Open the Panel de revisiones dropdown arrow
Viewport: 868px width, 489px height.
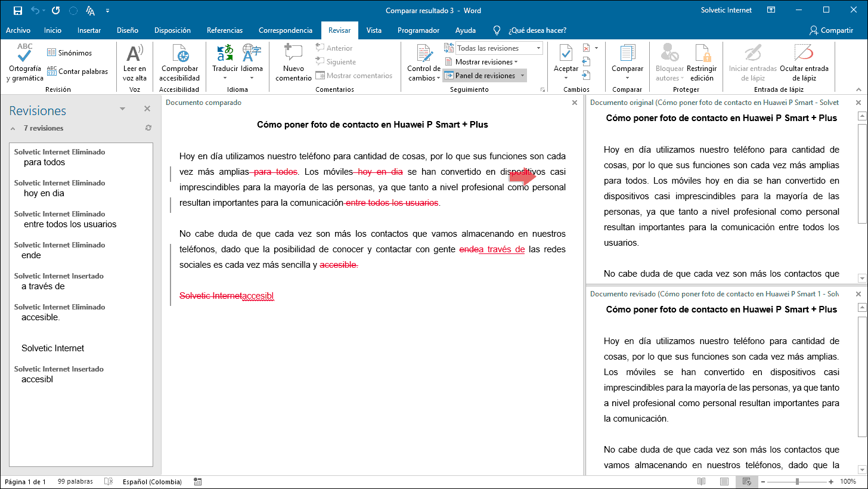click(522, 76)
